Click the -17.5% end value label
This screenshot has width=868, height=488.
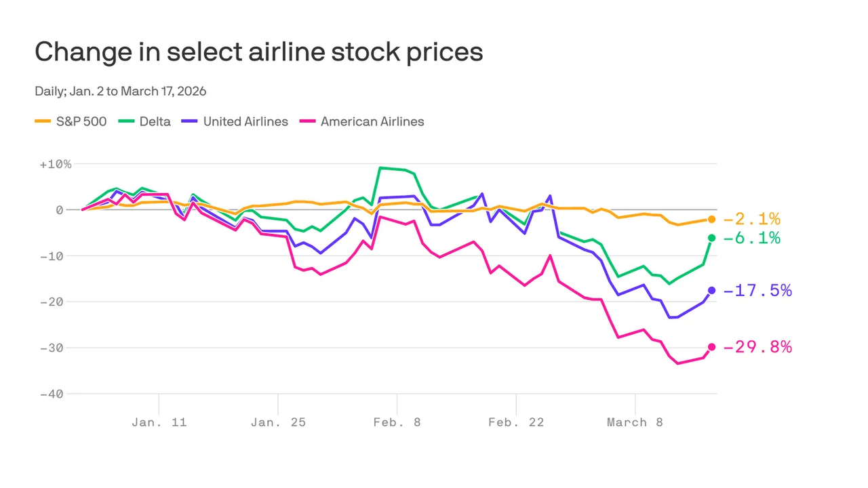pos(757,291)
